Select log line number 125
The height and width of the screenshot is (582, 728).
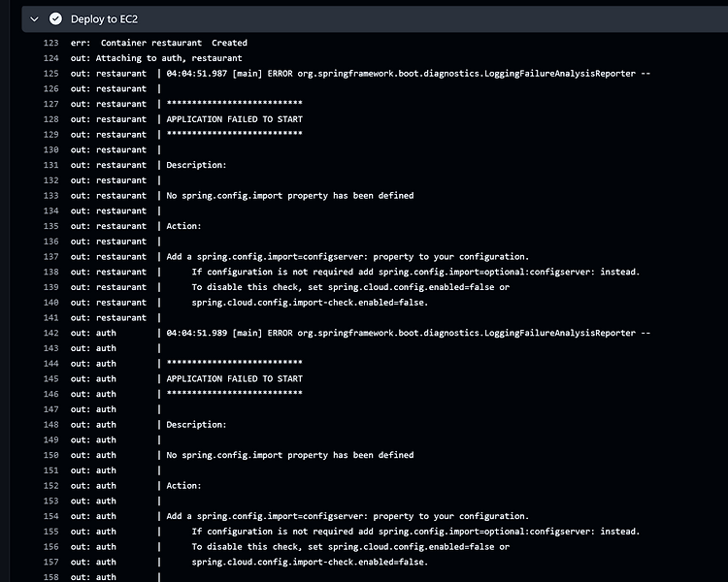click(51, 74)
